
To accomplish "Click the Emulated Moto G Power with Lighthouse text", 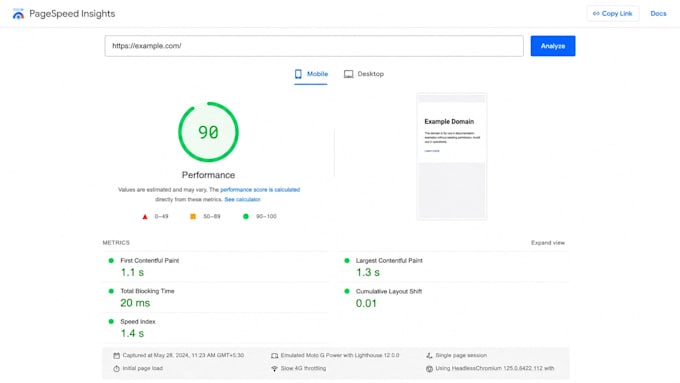I will 340,355.
